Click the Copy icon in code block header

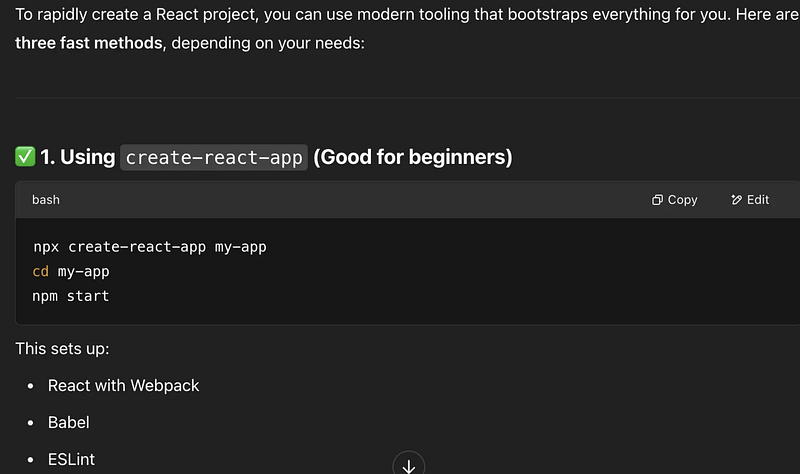coord(657,200)
